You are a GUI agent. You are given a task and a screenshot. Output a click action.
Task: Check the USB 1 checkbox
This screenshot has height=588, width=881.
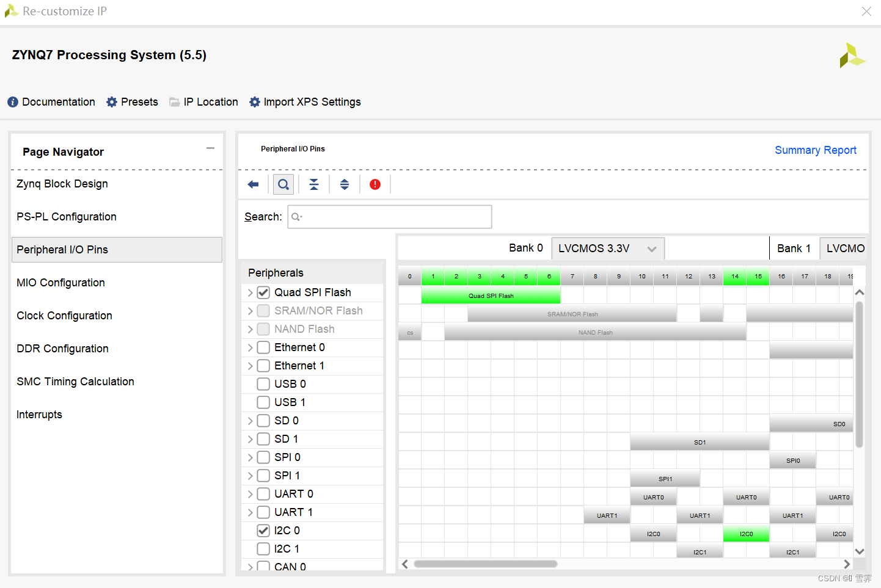263,402
